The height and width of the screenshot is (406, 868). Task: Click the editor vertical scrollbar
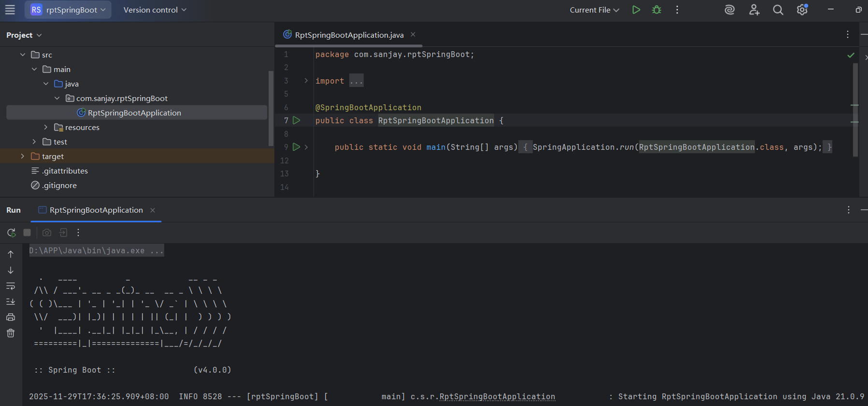click(855, 110)
